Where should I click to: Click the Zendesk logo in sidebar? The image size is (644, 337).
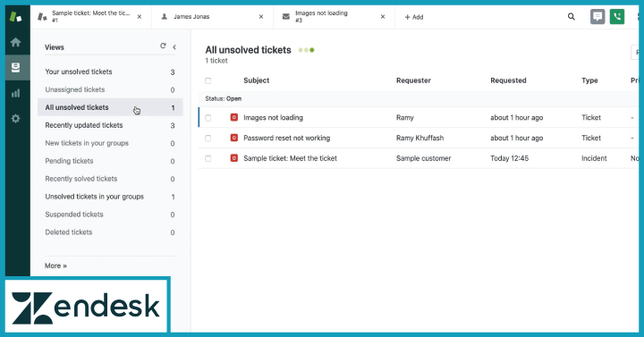pyautogui.click(x=15, y=17)
